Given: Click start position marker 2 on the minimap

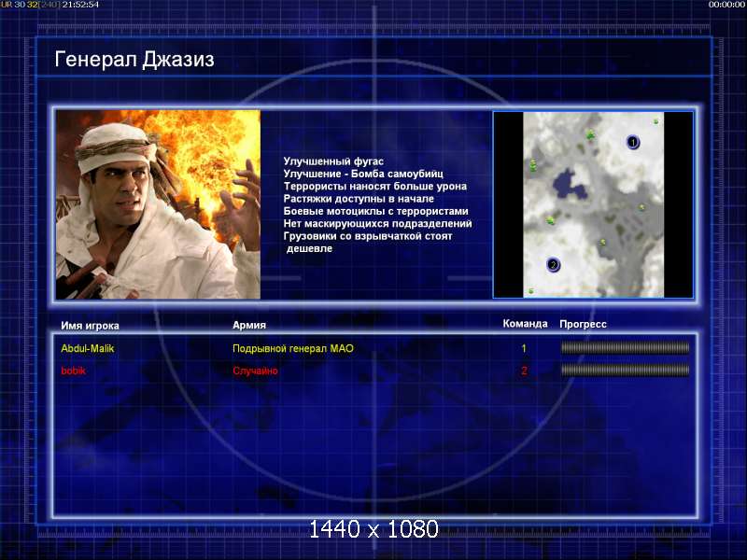Looking at the screenshot, I should click(x=553, y=264).
